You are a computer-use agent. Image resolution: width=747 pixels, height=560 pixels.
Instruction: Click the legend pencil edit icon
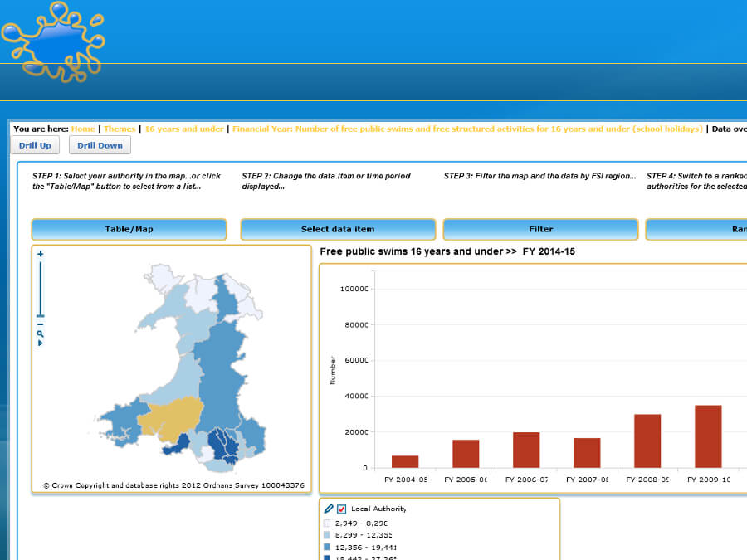[329, 509]
